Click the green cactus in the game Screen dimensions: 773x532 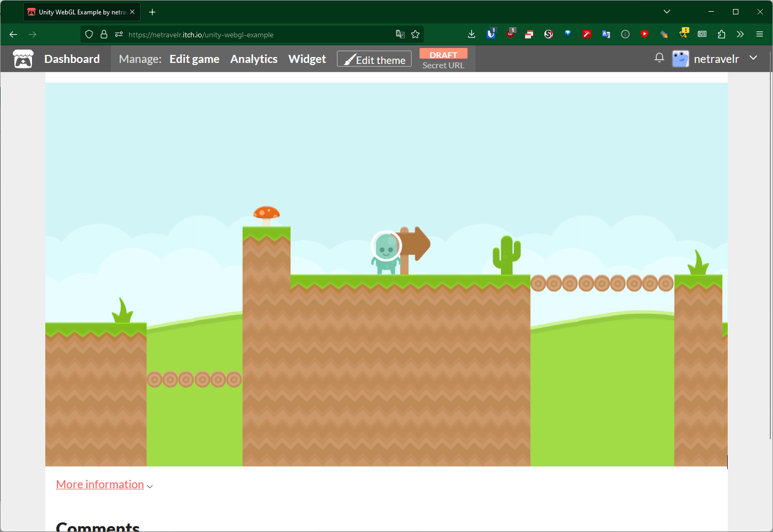coord(506,255)
